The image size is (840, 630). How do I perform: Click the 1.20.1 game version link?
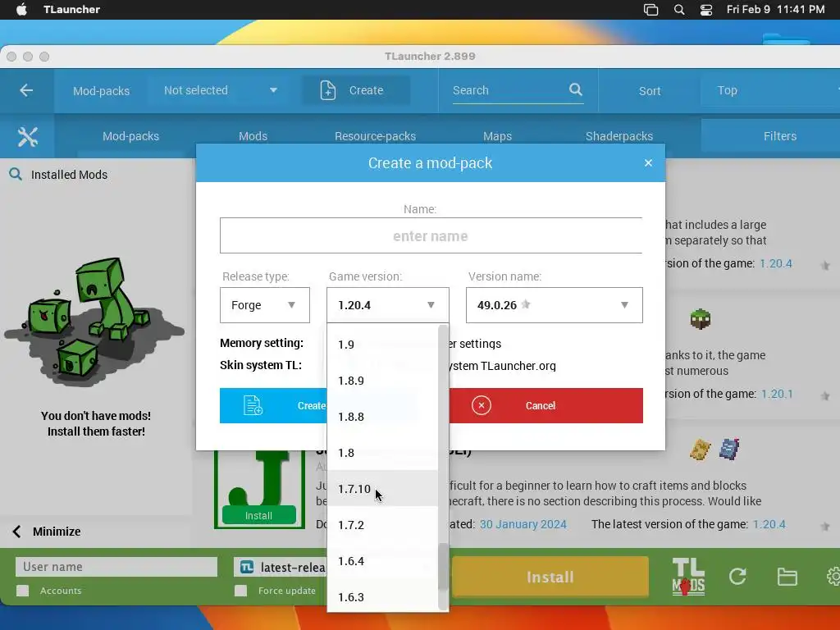pos(777,394)
